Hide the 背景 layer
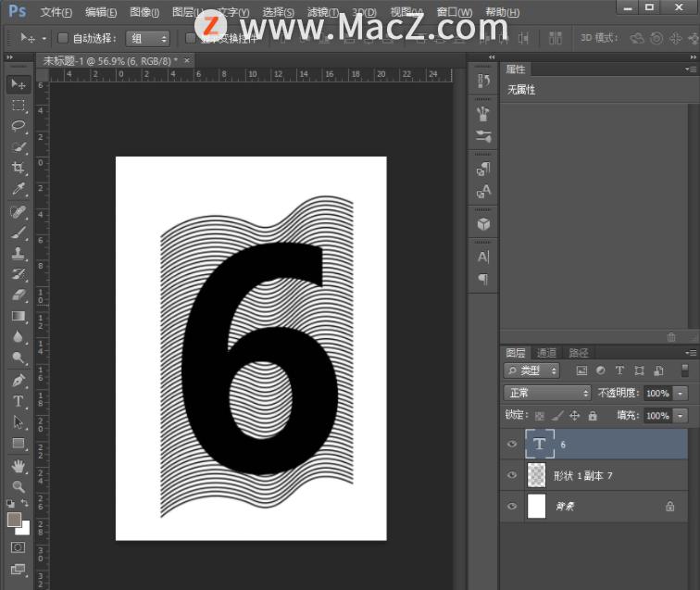This screenshot has height=590, width=700. (511, 507)
